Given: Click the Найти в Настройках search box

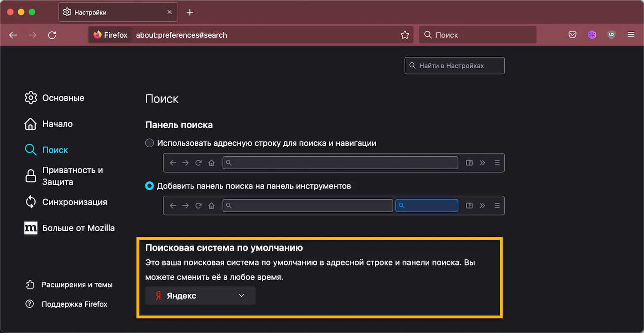Looking at the screenshot, I should tap(455, 66).
